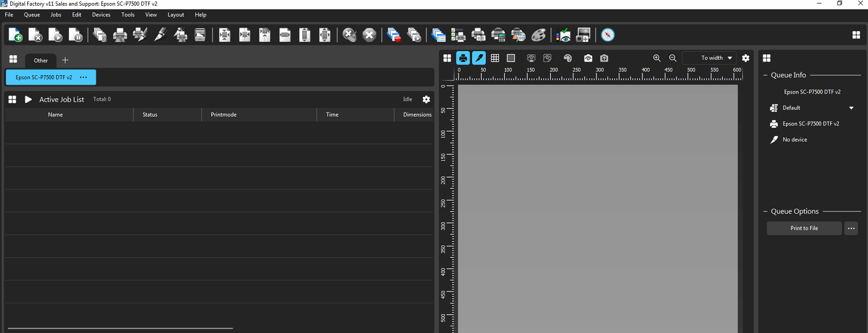This screenshot has width=868, height=333.
Task: Click the duplicate jobs stack icon
Action: [x=100, y=35]
